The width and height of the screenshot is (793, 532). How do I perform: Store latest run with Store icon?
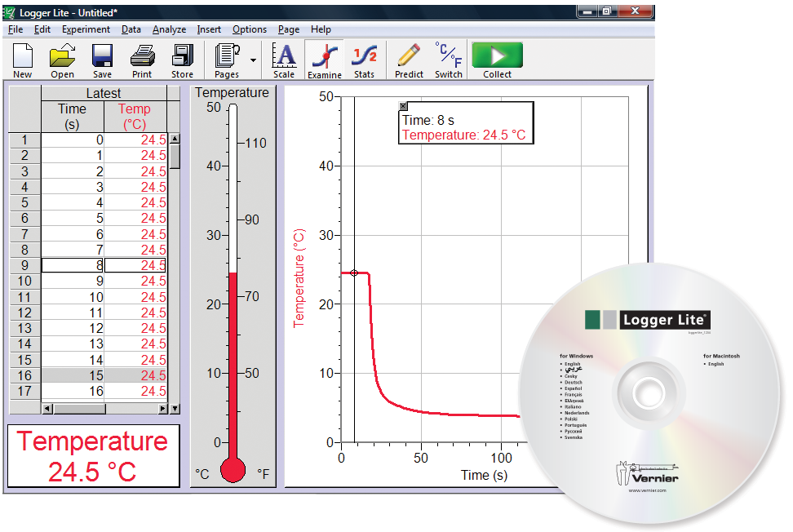[182, 59]
